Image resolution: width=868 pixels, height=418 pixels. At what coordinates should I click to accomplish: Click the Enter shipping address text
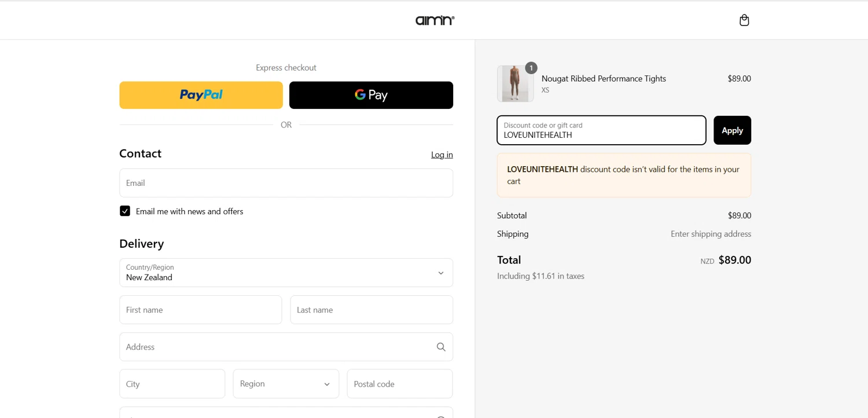tap(711, 234)
